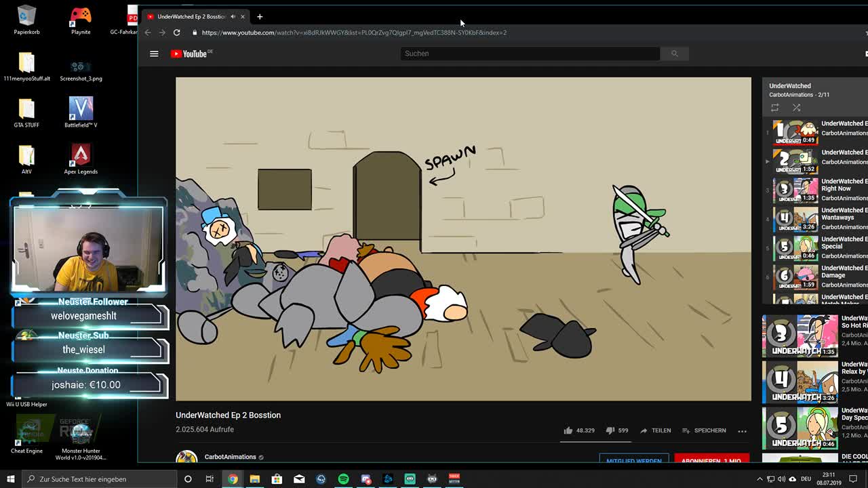Image resolution: width=868 pixels, height=488 pixels.
Task: Toggle playlist shuffle
Action: point(797,108)
